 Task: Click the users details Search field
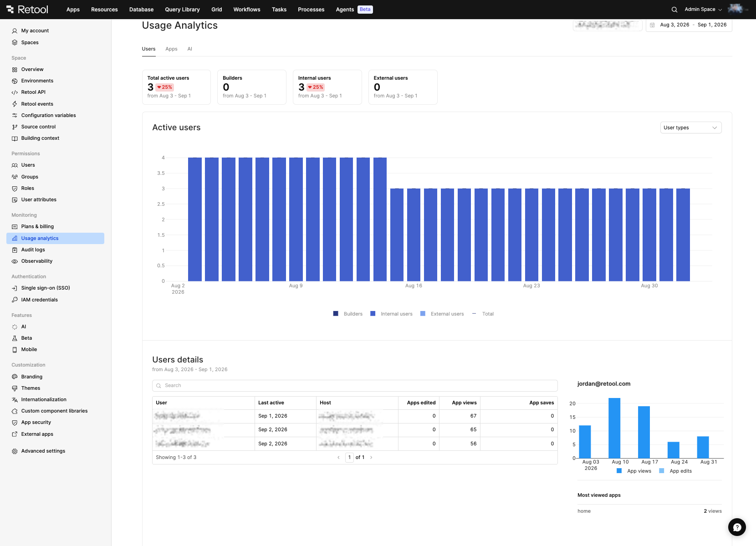pos(355,386)
